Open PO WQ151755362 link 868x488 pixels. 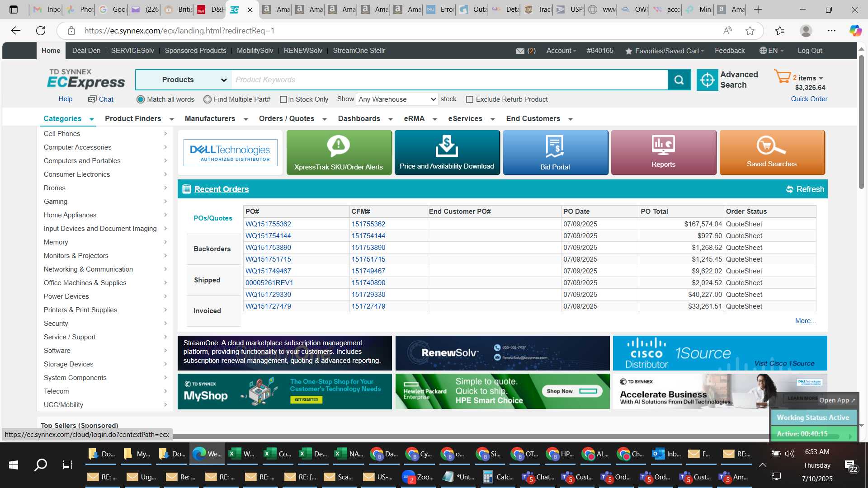(x=268, y=224)
